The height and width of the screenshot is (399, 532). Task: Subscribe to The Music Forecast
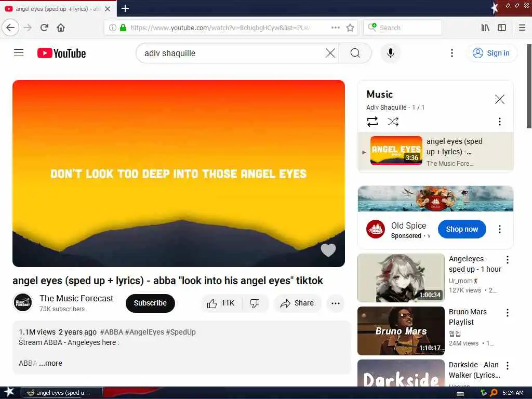150,303
